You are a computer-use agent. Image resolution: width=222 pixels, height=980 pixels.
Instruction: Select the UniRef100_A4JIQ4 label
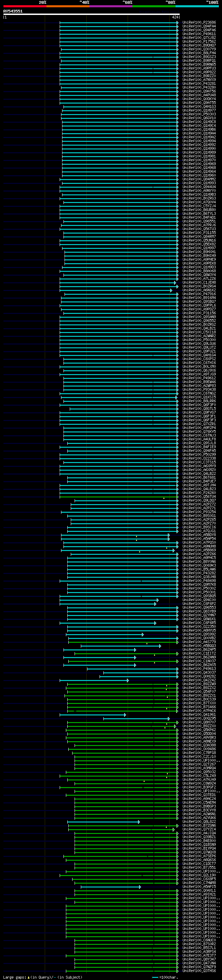pos(199,833)
